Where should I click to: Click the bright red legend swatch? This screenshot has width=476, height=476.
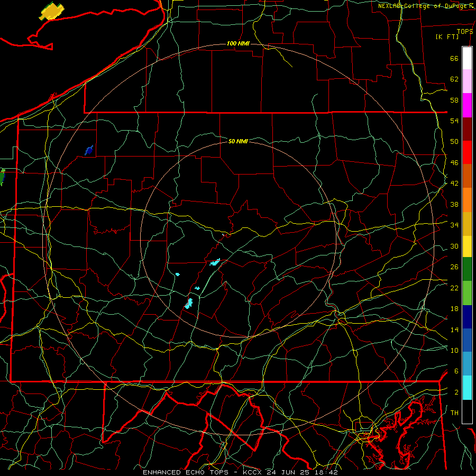click(467, 152)
